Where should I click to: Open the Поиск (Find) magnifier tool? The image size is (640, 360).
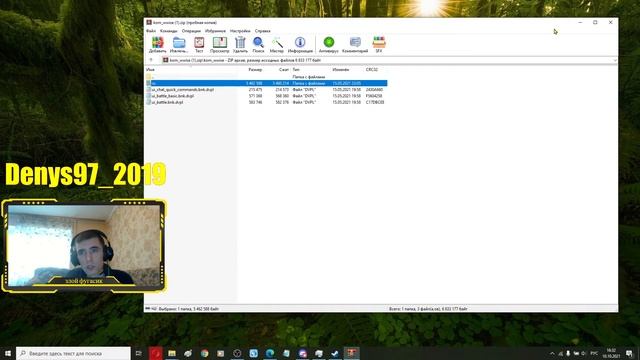(x=258, y=44)
